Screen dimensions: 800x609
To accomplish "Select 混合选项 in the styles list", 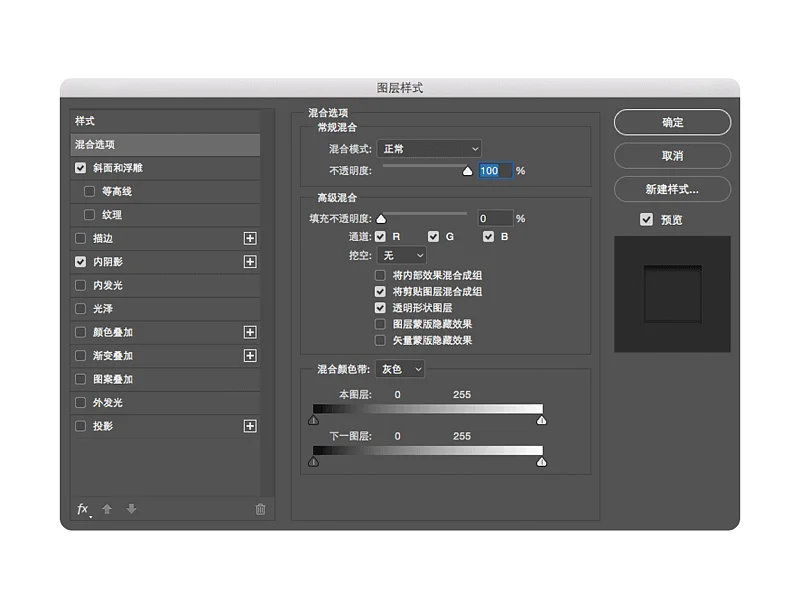I will [165, 145].
